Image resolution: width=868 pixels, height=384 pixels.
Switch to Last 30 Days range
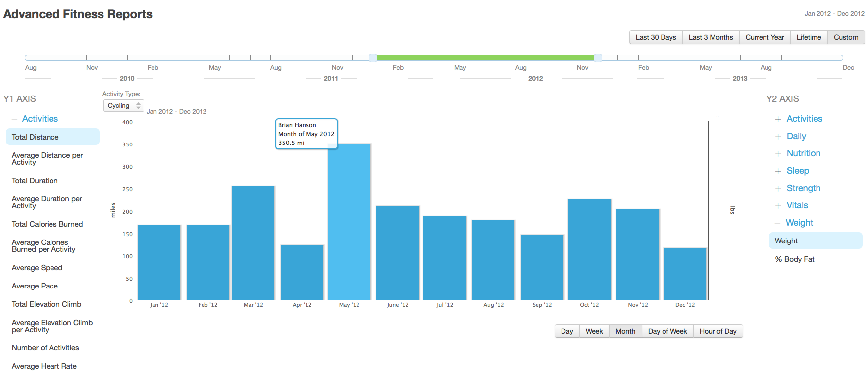click(656, 37)
